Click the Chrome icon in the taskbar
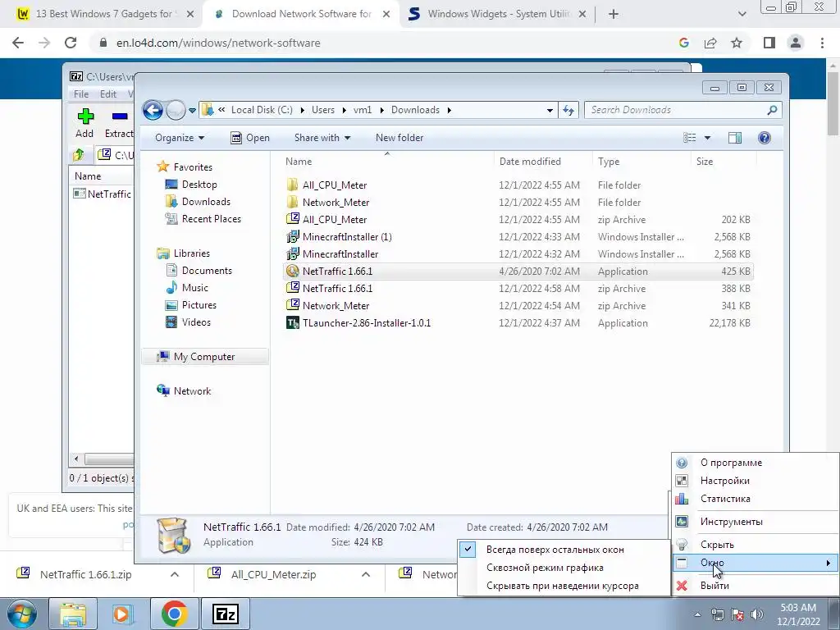Image resolution: width=840 pixels, height=630 pixels. (x=174, y=614)
